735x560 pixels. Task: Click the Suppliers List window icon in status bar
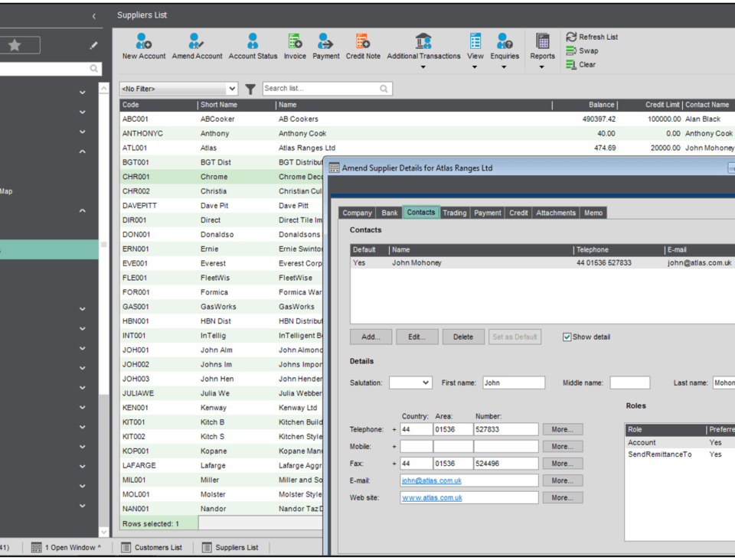click(x=207, y=547)
